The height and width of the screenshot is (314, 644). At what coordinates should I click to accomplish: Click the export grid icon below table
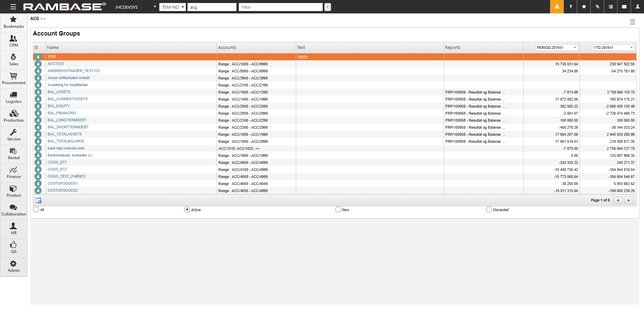(x=39, y=200)
